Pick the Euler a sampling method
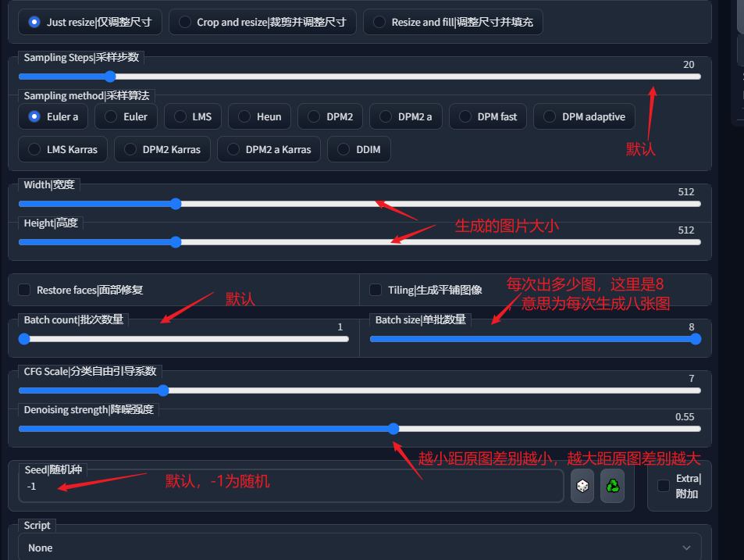Viewport: 744px width, 560px height. tap(34, 116)
